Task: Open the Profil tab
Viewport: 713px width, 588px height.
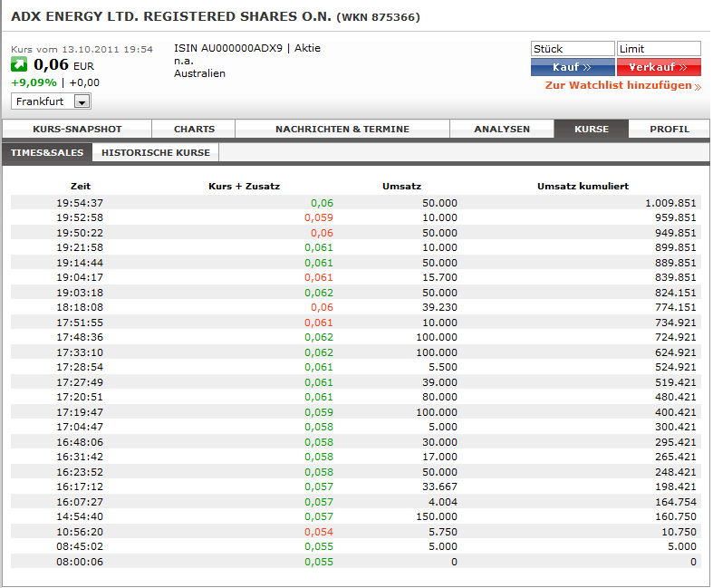Action: (x=670, y=130)
